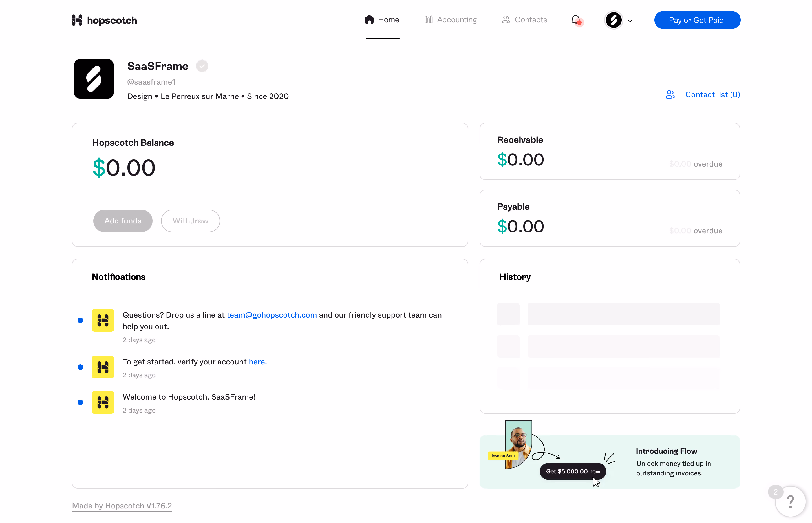Click Hopscotch icon on verify account notification
This screenshot has width=812, height=523.
[x=103, y=367]
